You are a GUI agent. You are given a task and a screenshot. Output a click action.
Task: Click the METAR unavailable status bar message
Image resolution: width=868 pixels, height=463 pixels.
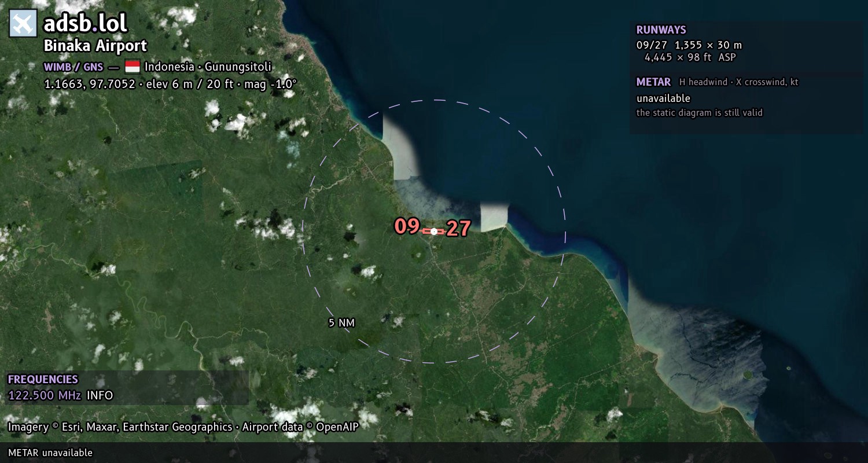(x=50, y=453)
